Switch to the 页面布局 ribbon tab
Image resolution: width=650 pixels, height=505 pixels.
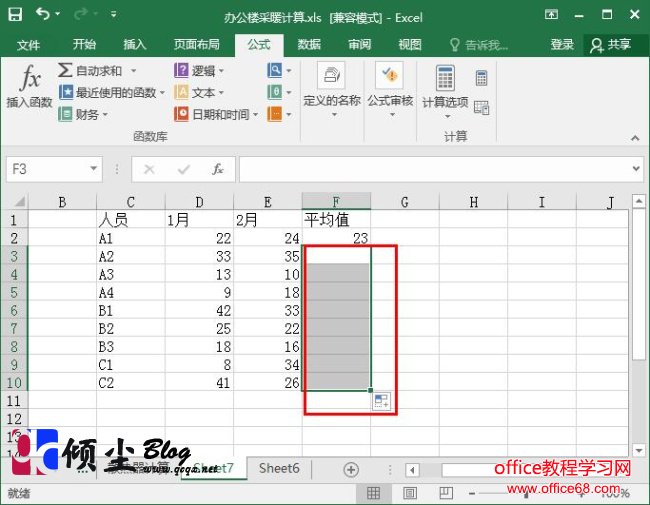(x=196, y=44)
